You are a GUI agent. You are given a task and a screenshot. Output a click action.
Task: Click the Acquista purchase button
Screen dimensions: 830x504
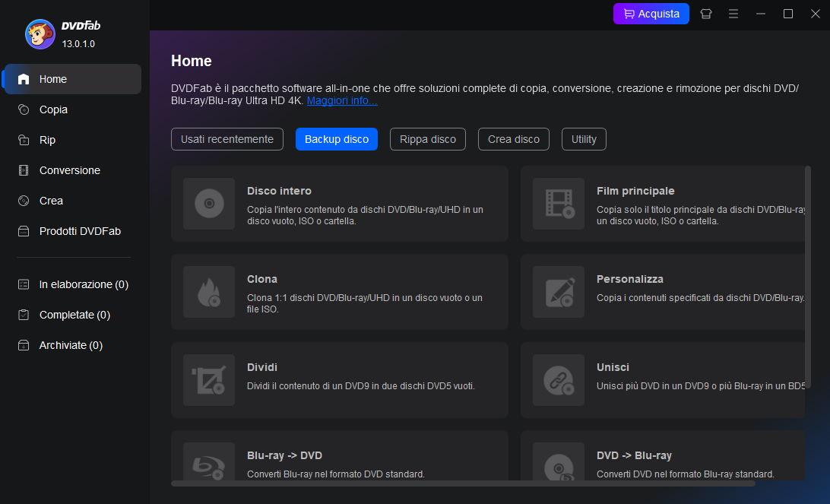651,14
